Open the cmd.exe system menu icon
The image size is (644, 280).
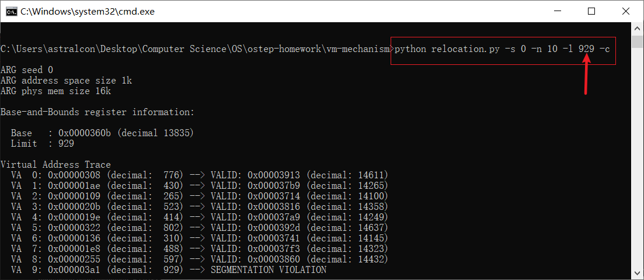(x=12, y=12)
